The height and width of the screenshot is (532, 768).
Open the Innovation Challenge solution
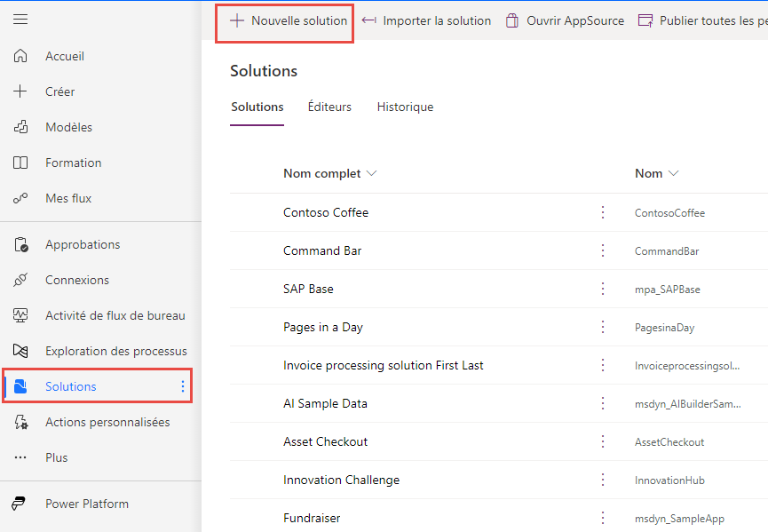click(x=342, y=480)
